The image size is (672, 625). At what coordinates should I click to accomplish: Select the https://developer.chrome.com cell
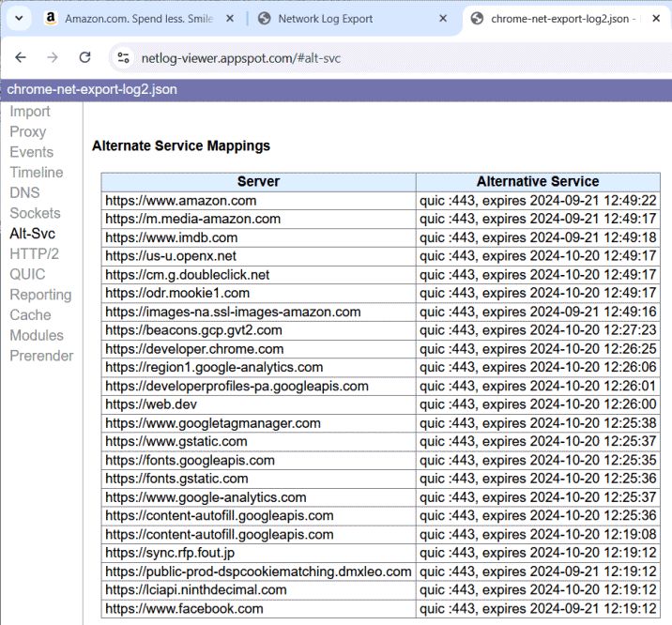point(258,349)
